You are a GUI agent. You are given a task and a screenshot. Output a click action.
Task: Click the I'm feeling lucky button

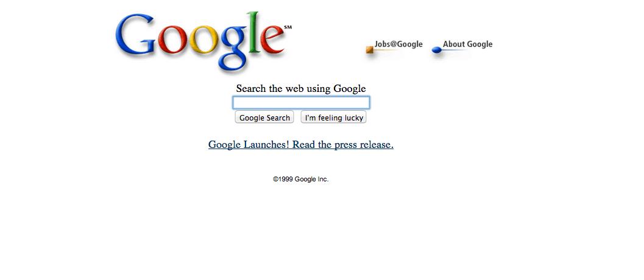[x=333, y=117]
